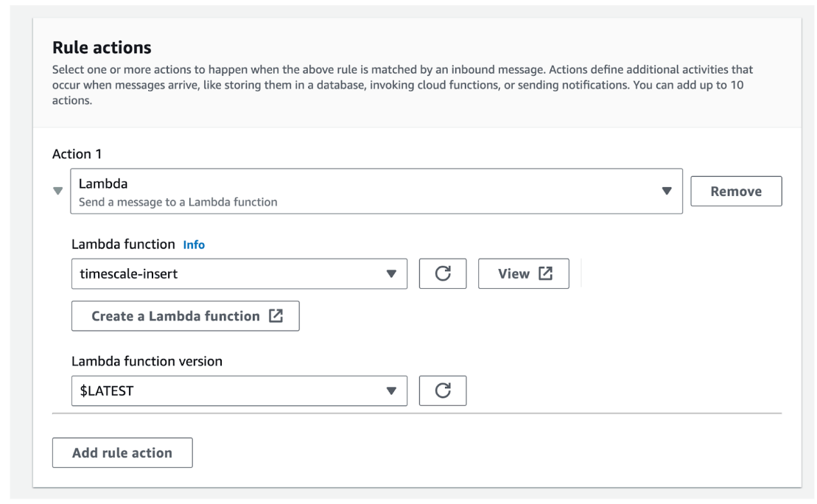This screenshot has width=817, height=504.
Task: Click external link icon in View button
Action: point(545,273)
